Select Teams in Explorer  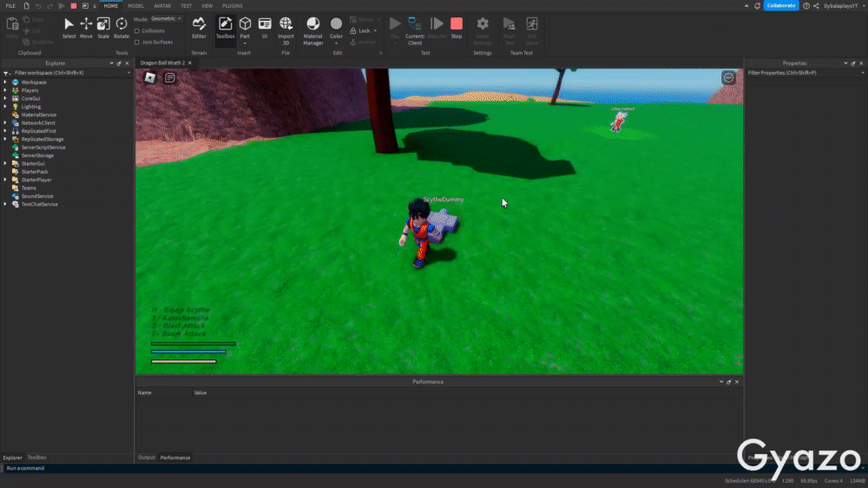(29, 188)
